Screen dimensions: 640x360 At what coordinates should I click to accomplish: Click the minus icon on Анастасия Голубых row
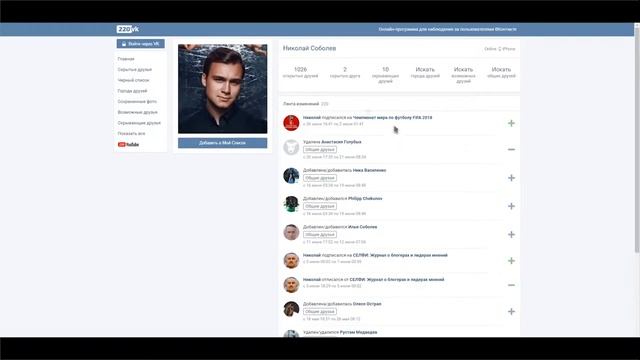click(511, 150)
